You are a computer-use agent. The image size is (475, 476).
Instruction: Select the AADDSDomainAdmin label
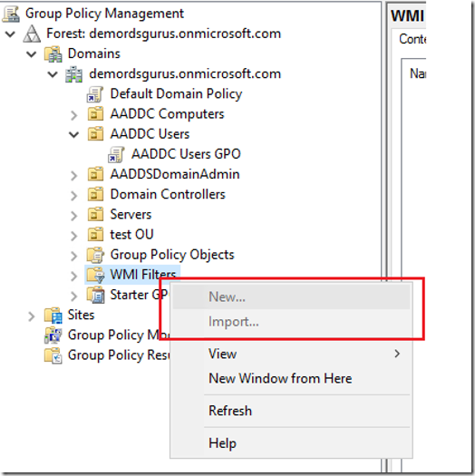pos(175,174)
